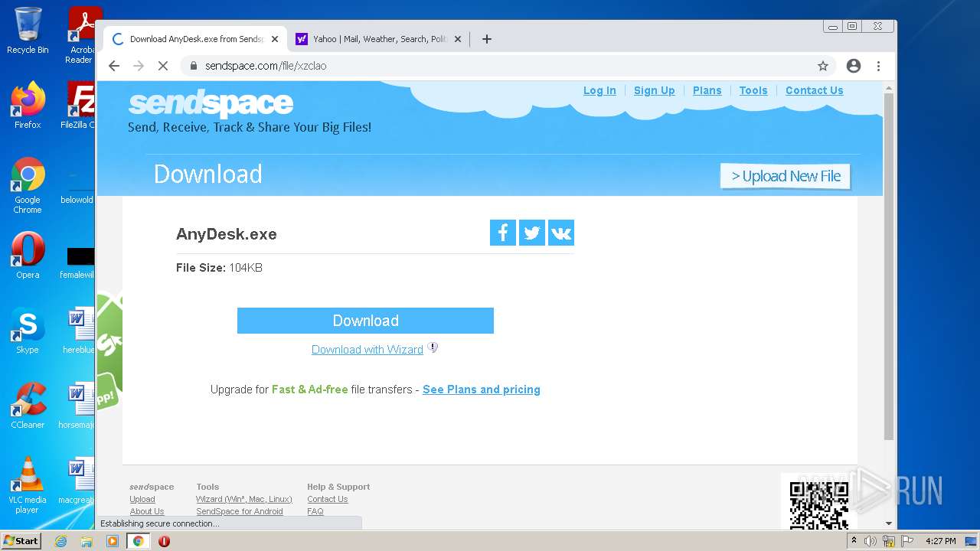Click the info icon beside Download with Wizard

point(433,347)
